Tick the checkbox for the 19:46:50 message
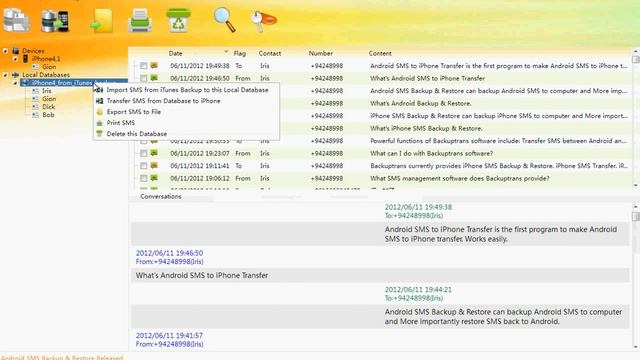Viewport: 640px width, 360px height. pos(143,78)
